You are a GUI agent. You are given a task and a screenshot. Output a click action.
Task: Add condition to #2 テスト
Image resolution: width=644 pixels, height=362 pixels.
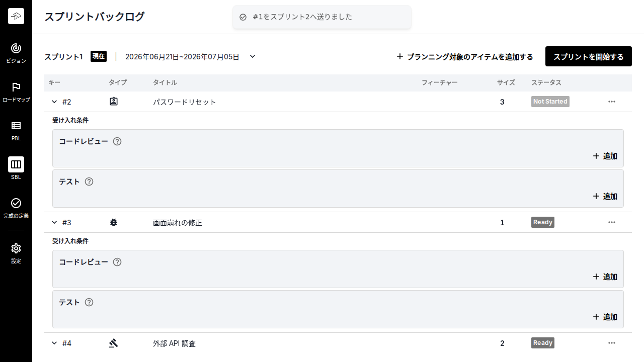(x=605, y=196)
